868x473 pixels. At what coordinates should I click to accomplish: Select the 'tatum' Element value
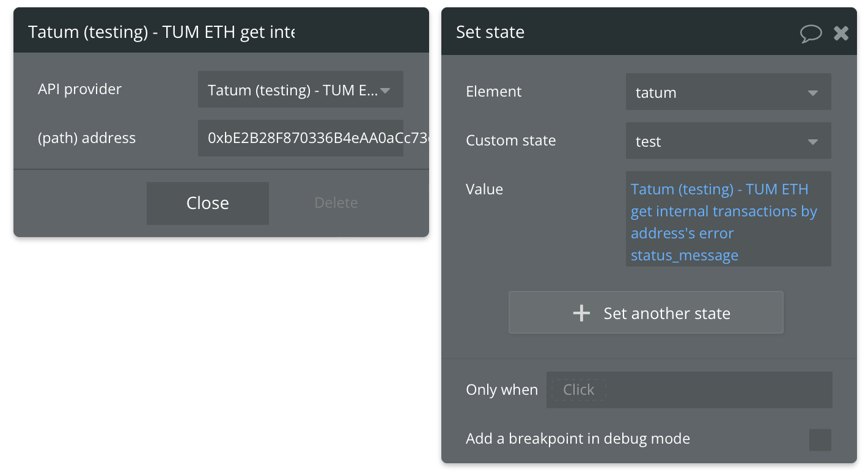(656, 93)
